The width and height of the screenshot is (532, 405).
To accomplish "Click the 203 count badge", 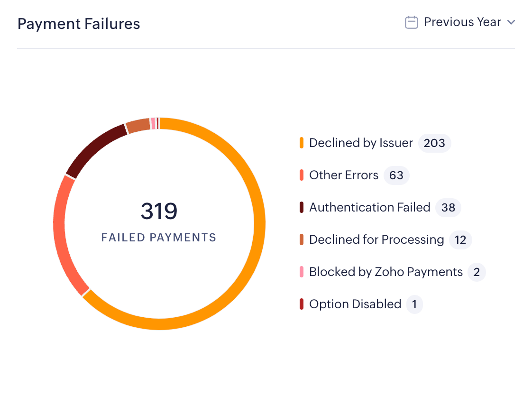I will click(x=434, y=143).
